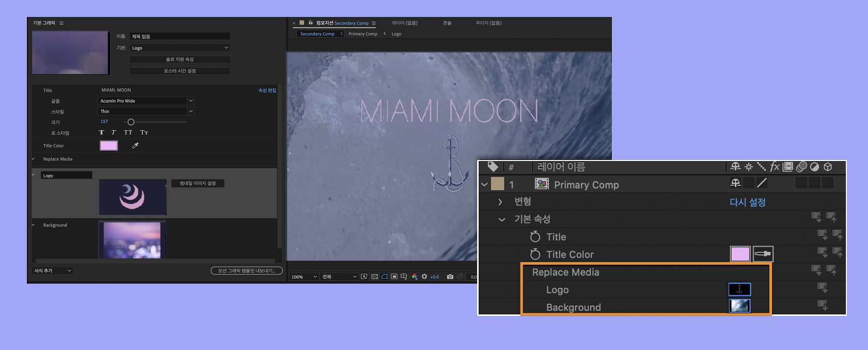Open the 레이어 (없음) panel tab

coord(404,23)
